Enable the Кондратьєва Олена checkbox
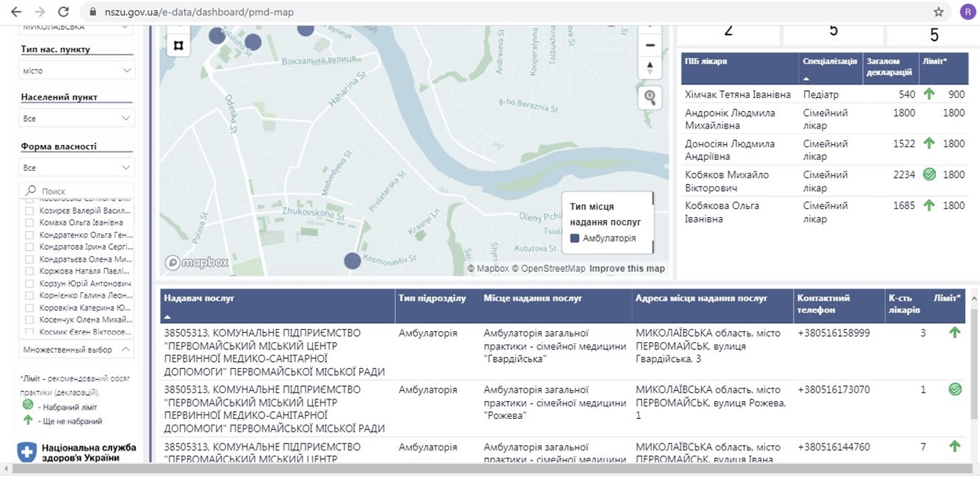 [30, 259]
